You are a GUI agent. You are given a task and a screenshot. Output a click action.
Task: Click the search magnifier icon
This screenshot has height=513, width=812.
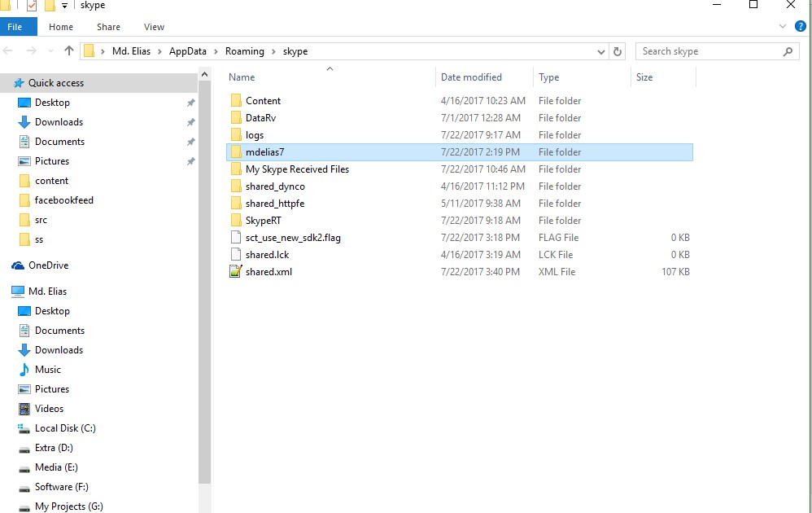788,51
